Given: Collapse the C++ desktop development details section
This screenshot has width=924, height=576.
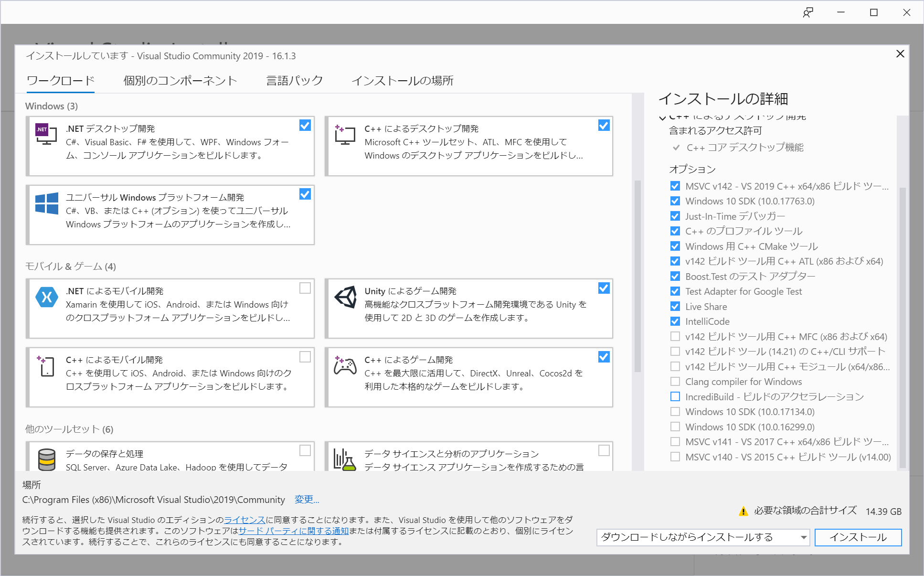Looking at the screenshot, I should tap(662, 117).
